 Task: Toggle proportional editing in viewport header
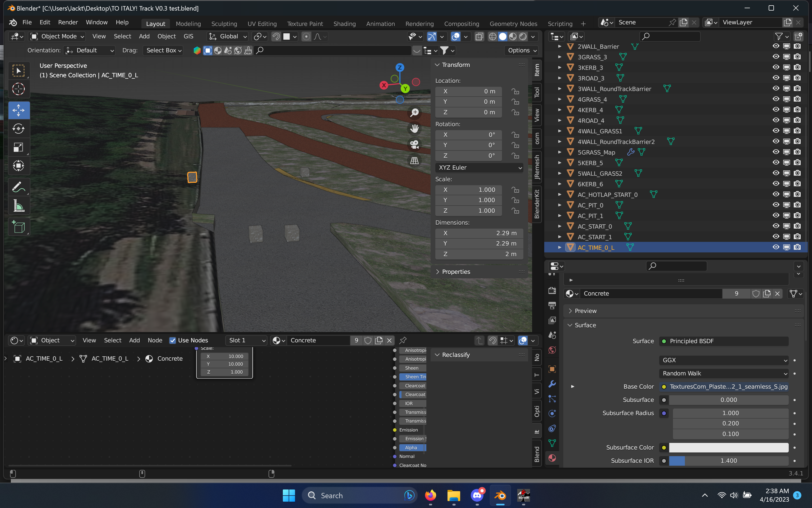tap(306, 36)
